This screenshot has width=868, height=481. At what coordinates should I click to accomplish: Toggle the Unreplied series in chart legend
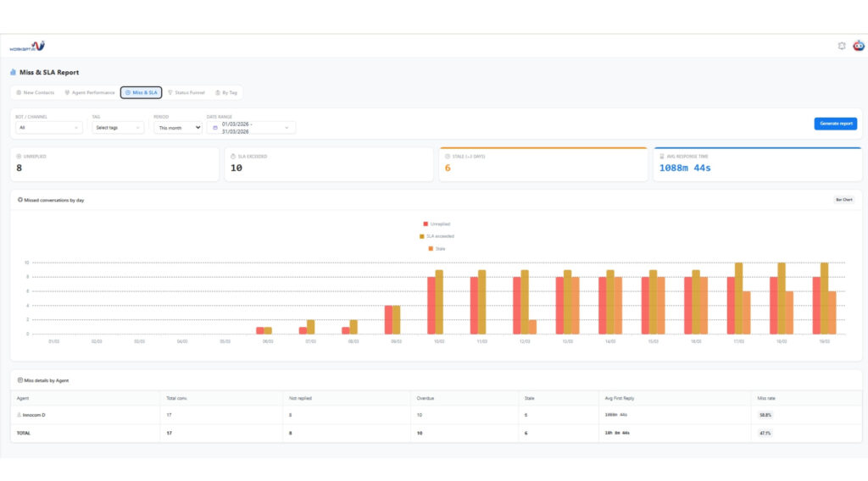pos(437,224)
